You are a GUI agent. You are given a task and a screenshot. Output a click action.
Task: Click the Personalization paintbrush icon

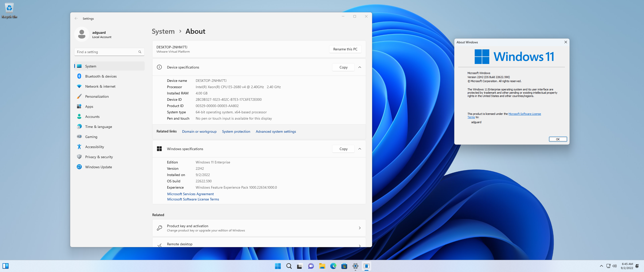[x=79, y=96]
